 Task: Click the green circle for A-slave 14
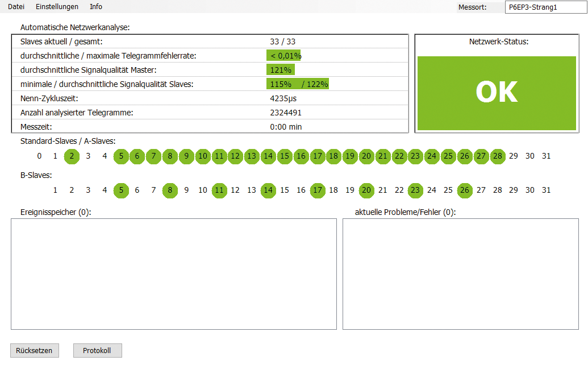[x=268, y=156]
